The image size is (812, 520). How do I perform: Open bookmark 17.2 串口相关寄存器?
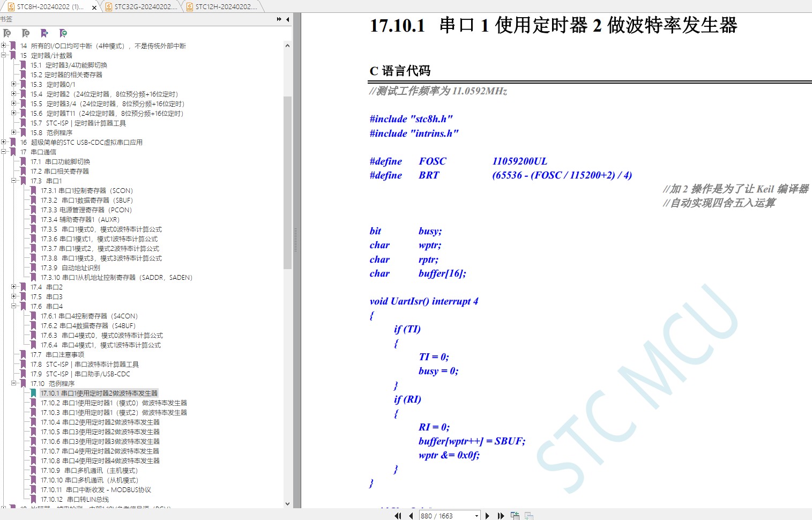coord(59,172)
